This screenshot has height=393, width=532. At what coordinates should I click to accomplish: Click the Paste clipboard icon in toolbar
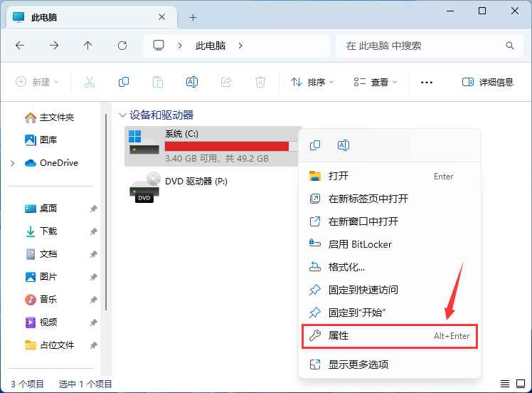point(158,82)
